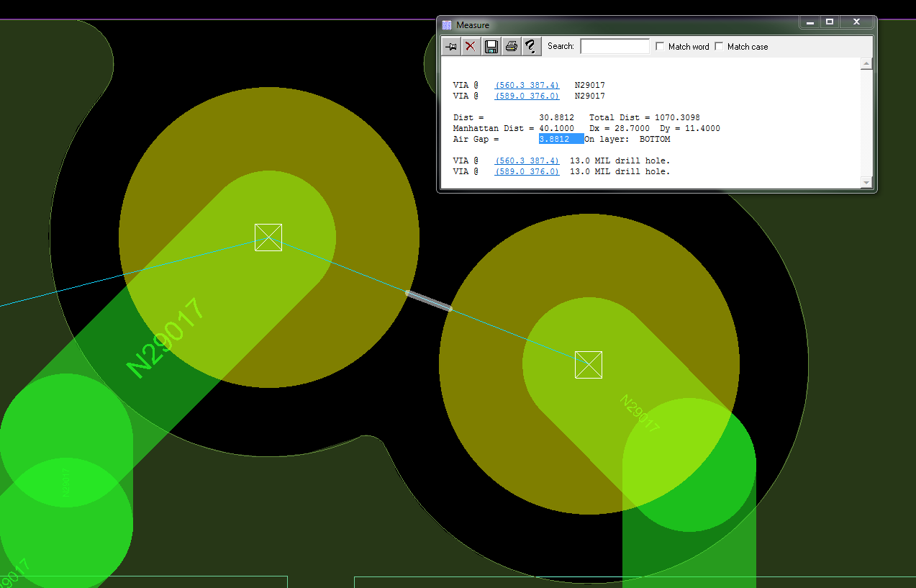The image size is (916, 588).
Task: Click the highlighted Air Gap value 3.8812
Action: coord(561,140)
